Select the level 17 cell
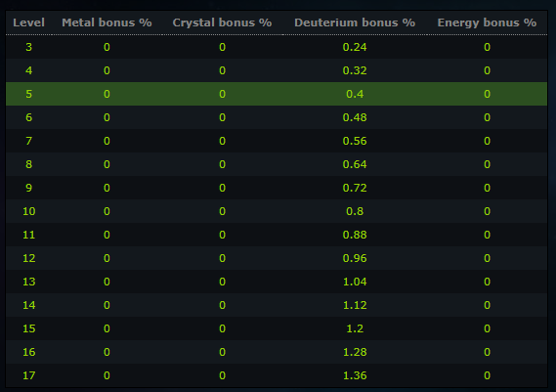 pyautogui.click(x=28, y=375)
